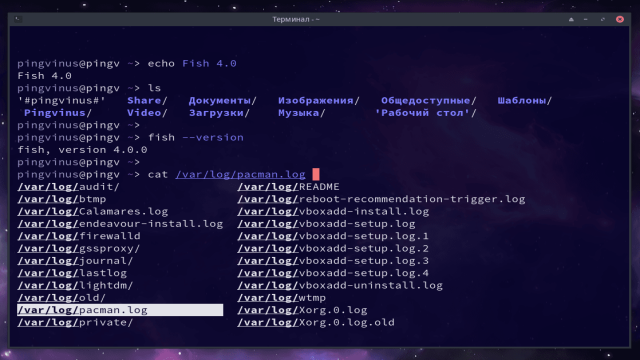Click the pink terminal cursor block
The width and height of the screenshot is (640, 360).
click(x=316, y=174)
